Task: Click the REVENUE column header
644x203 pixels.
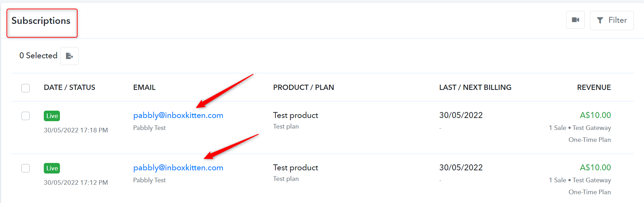Action: pyautogui.click(x=594, y=87)
